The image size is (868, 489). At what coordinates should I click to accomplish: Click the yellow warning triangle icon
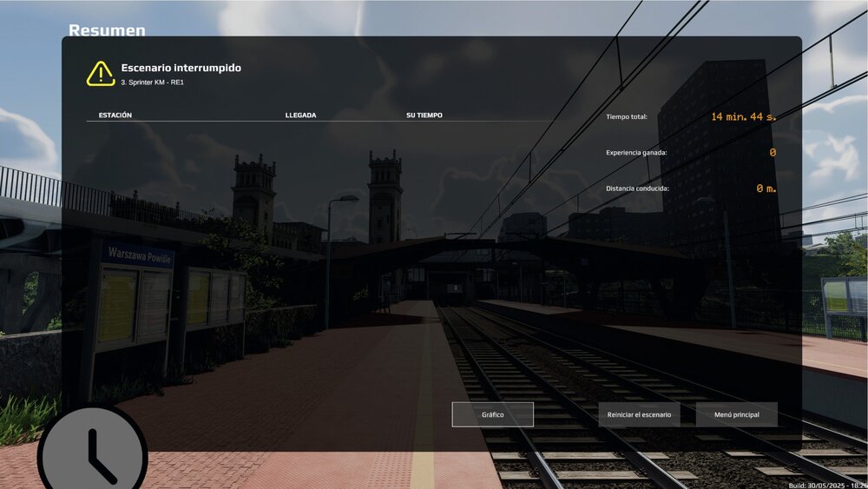point(101,74)
